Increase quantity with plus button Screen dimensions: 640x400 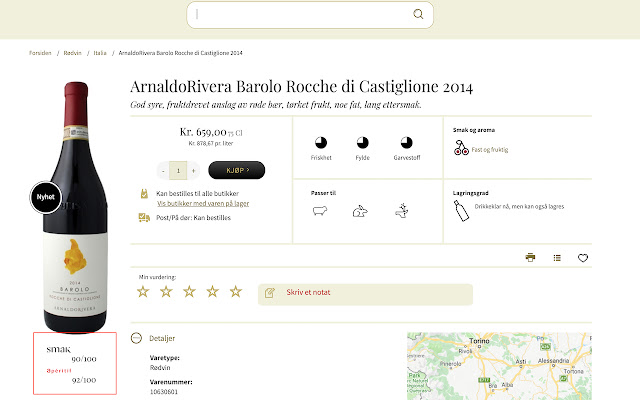[x=193, y=171]
